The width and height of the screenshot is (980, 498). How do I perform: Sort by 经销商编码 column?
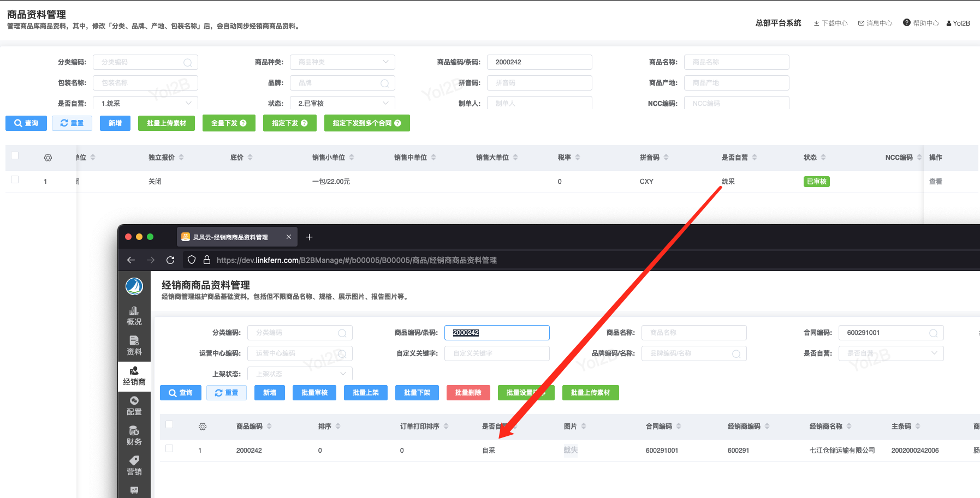(x=767, y=427)
